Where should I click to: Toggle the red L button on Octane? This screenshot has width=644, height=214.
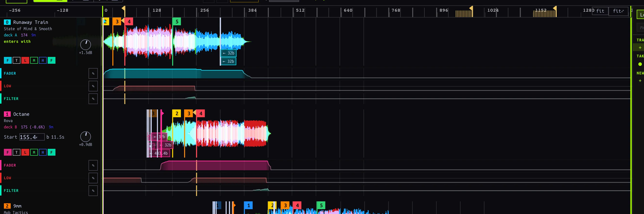pyautogui.click(x=25, y=152)
